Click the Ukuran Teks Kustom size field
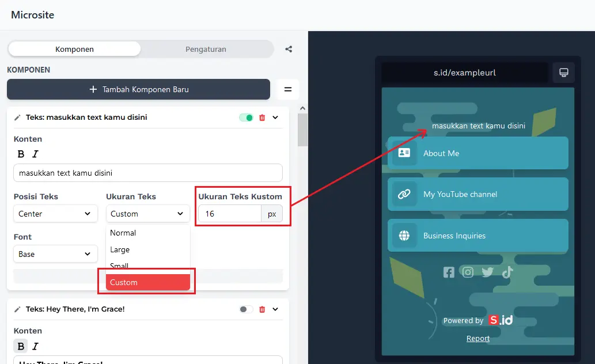The height and width of the screenshot is (364, 595). point(230,214)
